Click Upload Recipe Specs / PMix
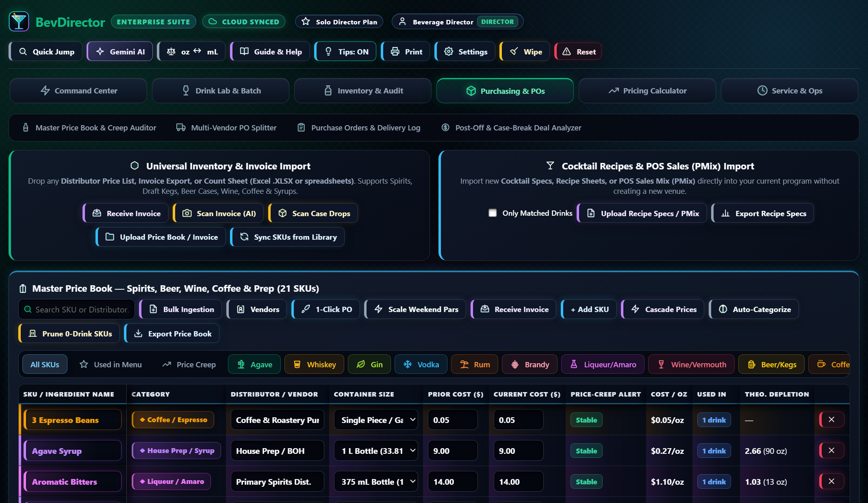 click(x=642, y=213)
